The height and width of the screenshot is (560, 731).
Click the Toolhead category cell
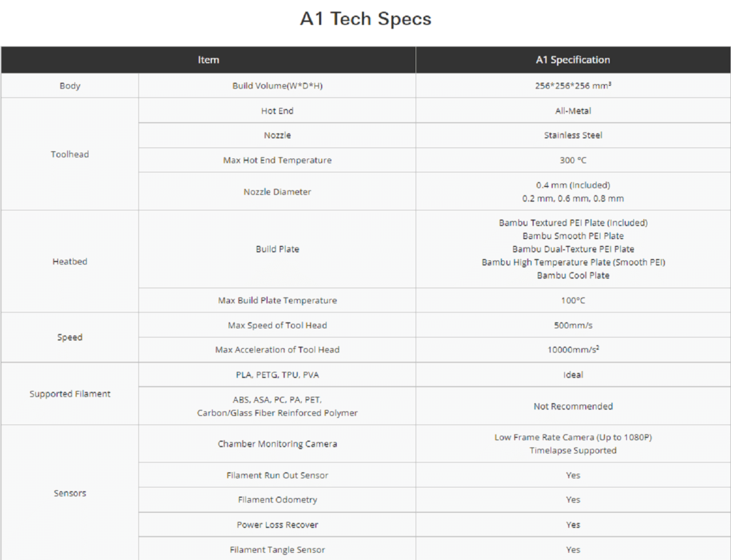[x=70, y=154]
